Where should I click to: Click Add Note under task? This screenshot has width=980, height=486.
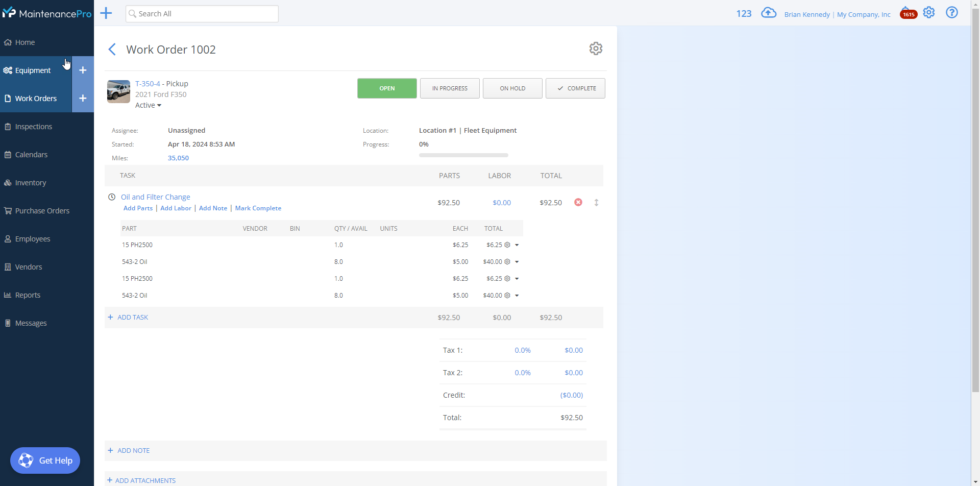click(213, 208)
